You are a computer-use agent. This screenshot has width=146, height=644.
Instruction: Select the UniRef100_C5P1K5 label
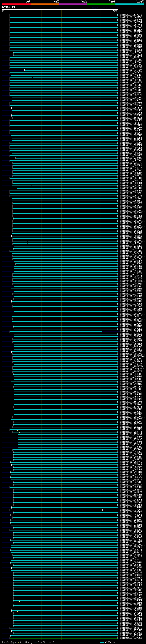point(131,344)
